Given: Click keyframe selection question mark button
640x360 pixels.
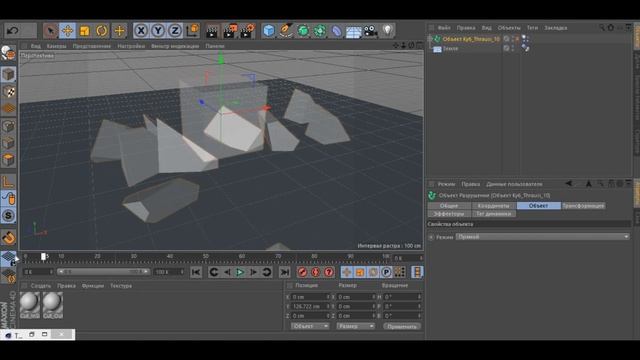Looking at the screenshot, I should point(329,272).
